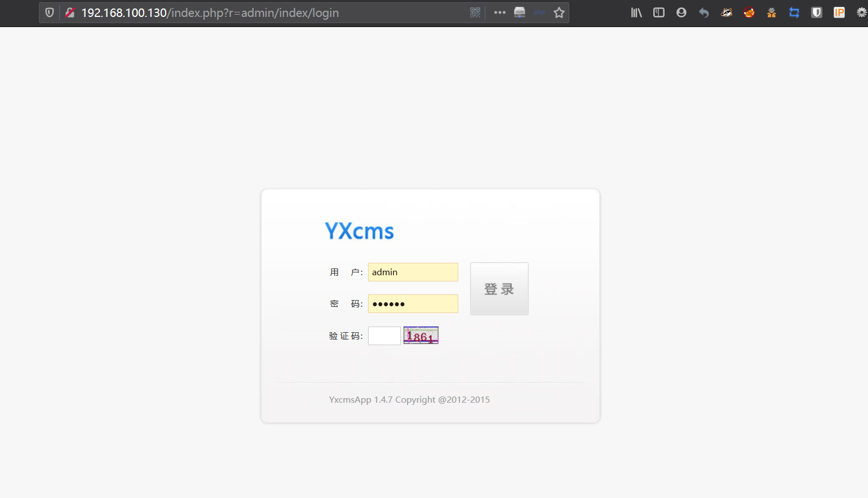Open the page actions three-dots menu
Screen dimensions: 868x498
[x=498, y=12]
